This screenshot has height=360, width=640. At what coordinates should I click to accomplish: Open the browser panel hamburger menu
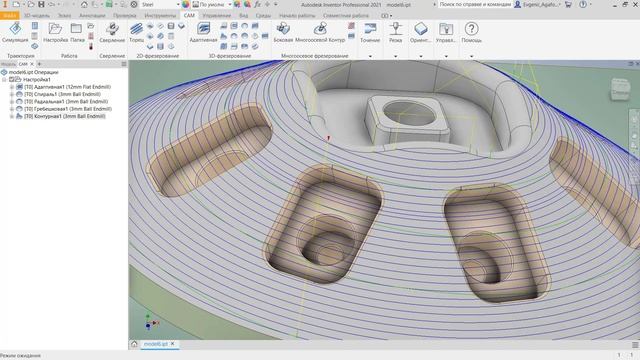(124, 64)
